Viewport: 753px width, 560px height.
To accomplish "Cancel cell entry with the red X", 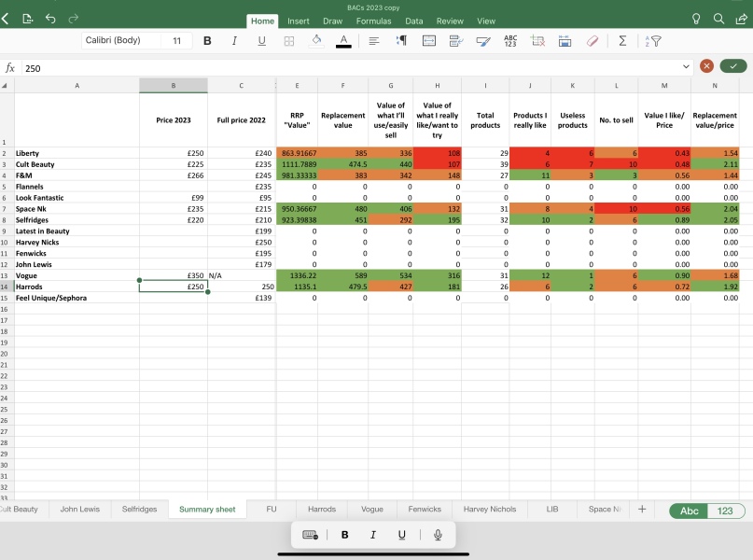I will pyautogui.click(x=706, y=67).
